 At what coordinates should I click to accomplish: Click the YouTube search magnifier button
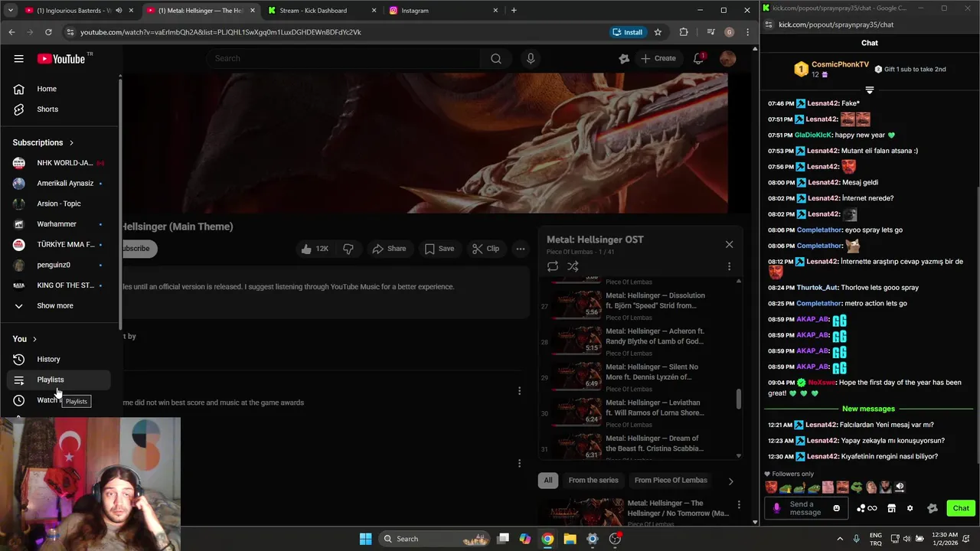(496, 58)
